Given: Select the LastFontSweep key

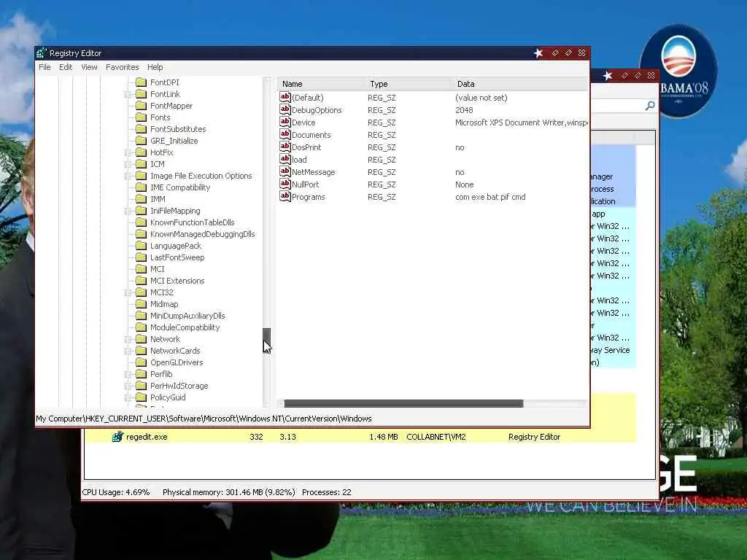Looking at the screenshot, I should (177, 257).
